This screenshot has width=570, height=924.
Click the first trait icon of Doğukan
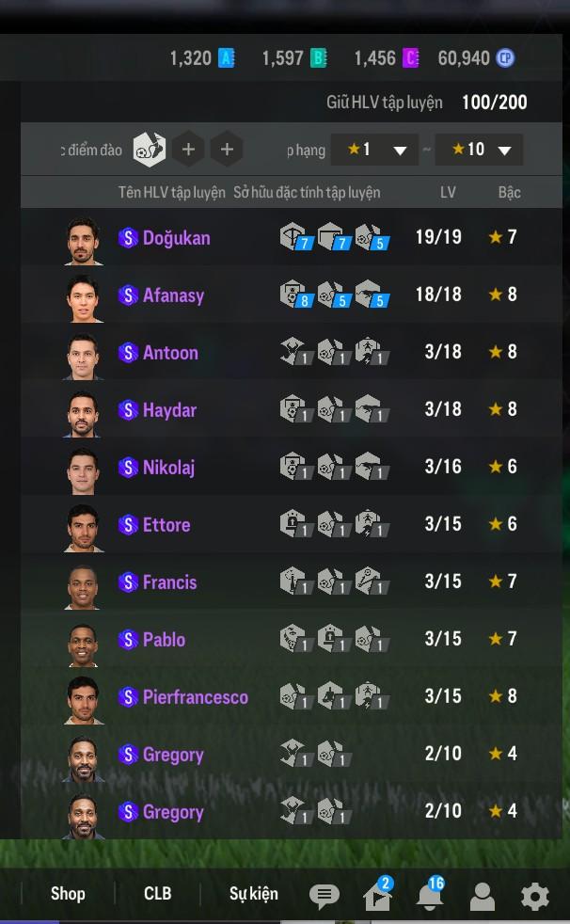click(293, 237)
